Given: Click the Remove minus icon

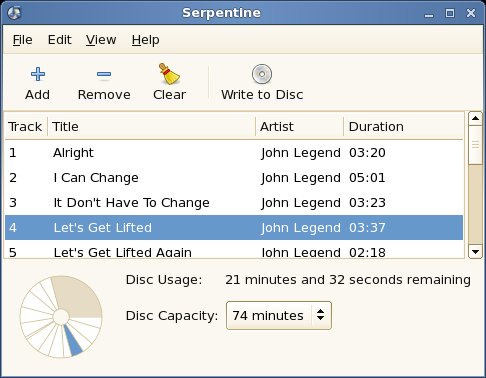Looking at the screenshot, I should [x=104, y=74].
